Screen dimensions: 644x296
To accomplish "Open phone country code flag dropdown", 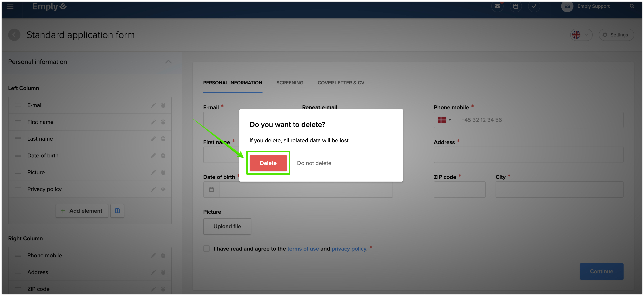I will point(444,120).
